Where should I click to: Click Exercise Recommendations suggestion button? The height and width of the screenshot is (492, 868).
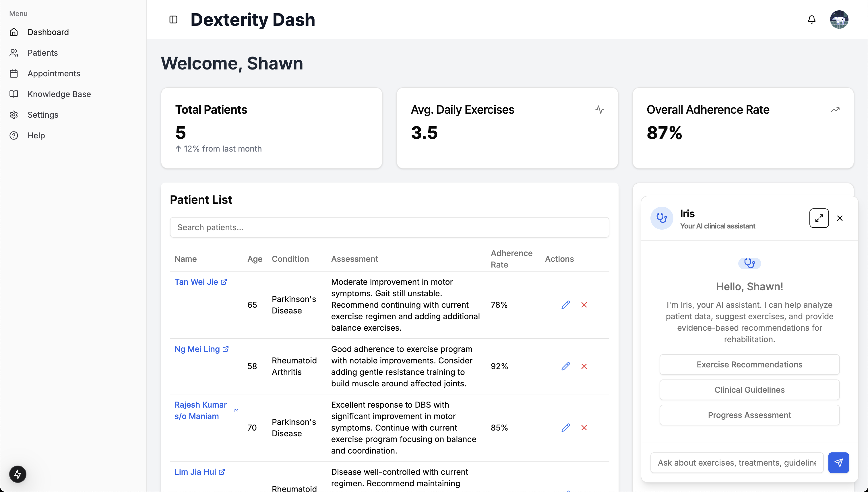(749, 365)
